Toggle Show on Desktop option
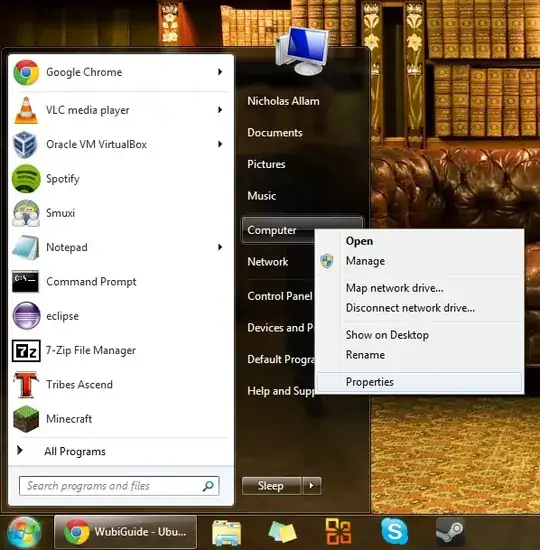The height and width of the screenshot is (550, 540). (419, 335)
